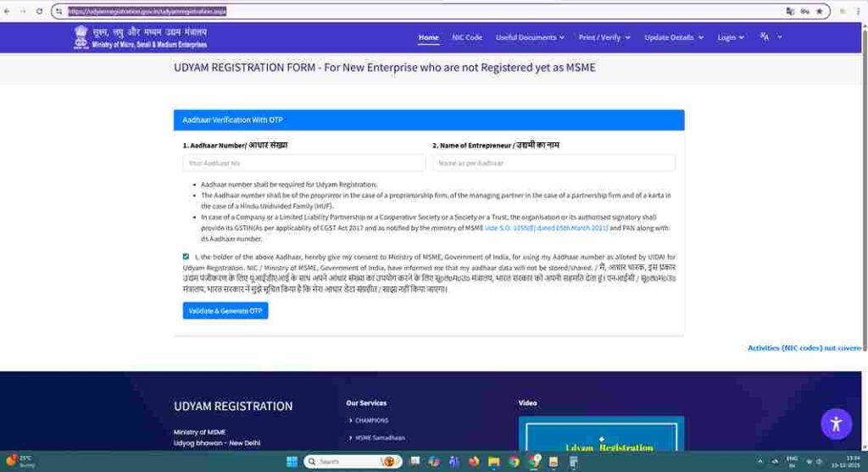Click the Aadhaar Number input field
The image size is (868, 472).
304,164
